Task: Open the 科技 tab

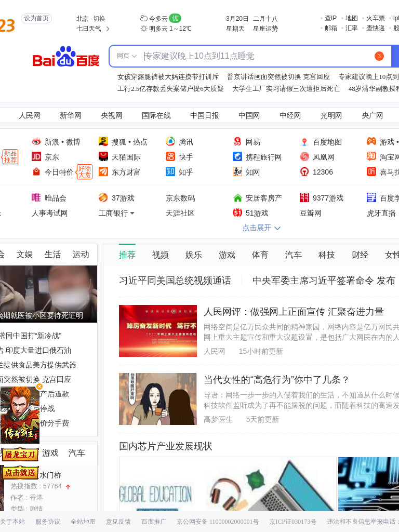Action: [327, 255]
